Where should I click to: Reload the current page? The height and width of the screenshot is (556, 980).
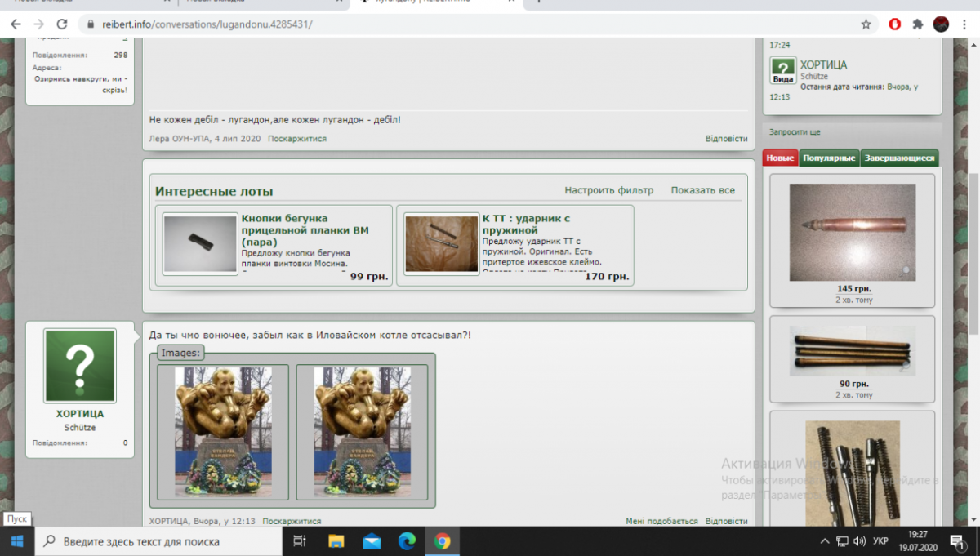click(x=61, y=24)
